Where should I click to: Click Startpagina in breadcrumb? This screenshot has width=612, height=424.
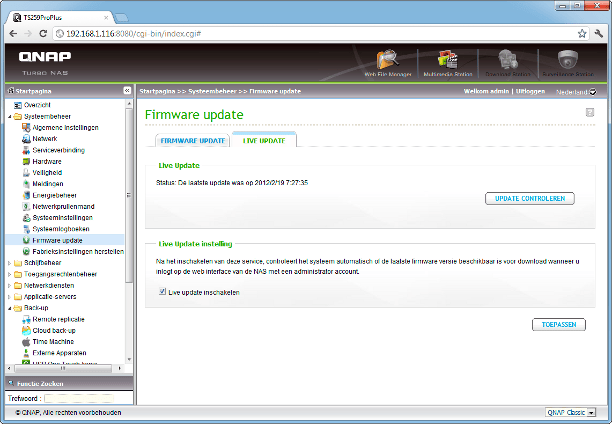[157, 91]
